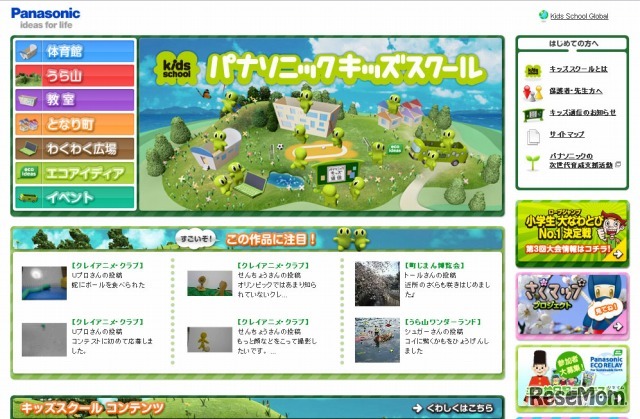Open the うら山 menu item

(75, 75)
